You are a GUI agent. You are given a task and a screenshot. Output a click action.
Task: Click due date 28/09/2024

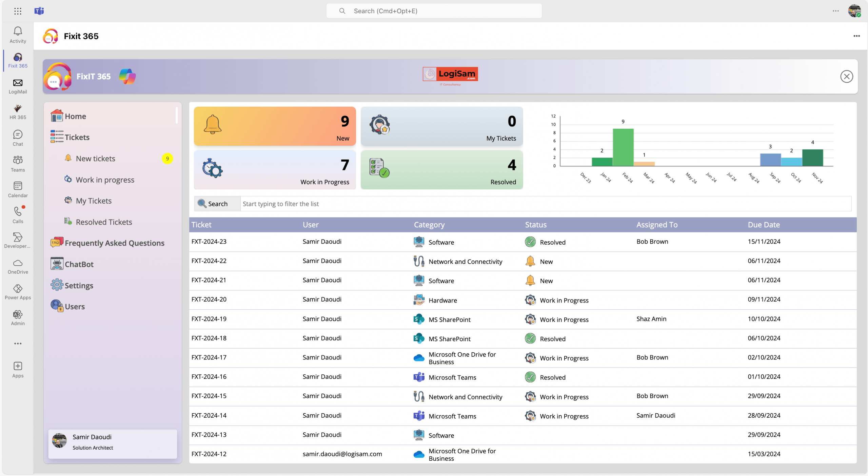[764, 415]
